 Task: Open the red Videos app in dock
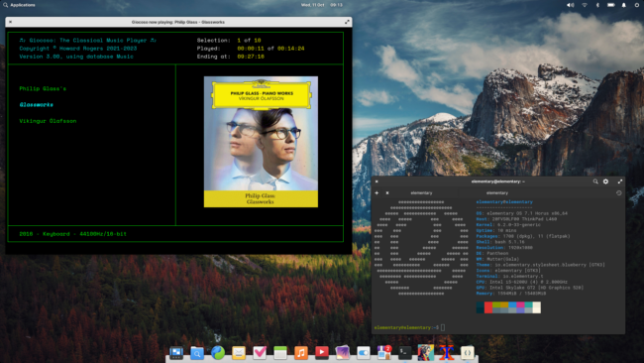pyautogui.click(x=322, y=353)
